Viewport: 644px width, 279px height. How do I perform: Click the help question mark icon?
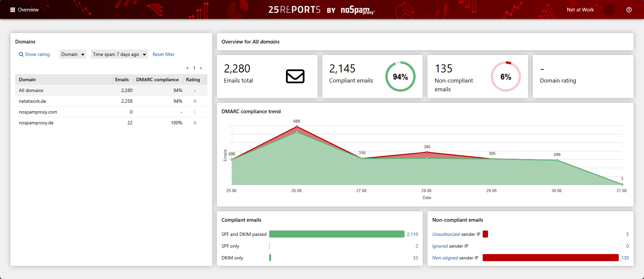pyautogui.click(x=629, y=10)
